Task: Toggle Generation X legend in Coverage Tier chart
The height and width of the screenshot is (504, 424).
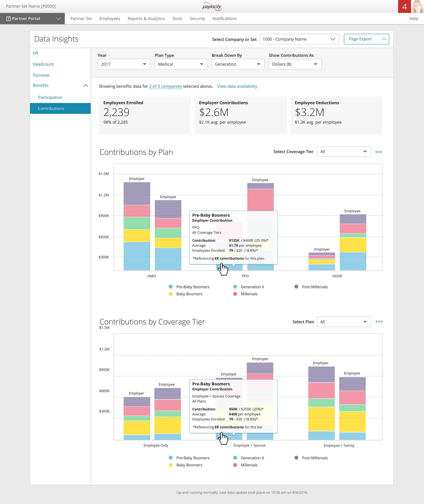Action: coord(248,458)
